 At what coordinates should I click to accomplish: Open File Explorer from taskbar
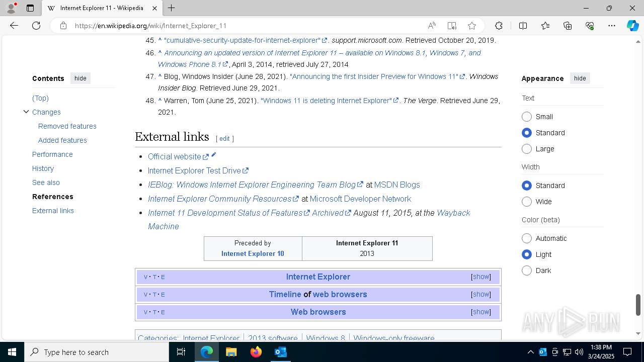(231, 352)
